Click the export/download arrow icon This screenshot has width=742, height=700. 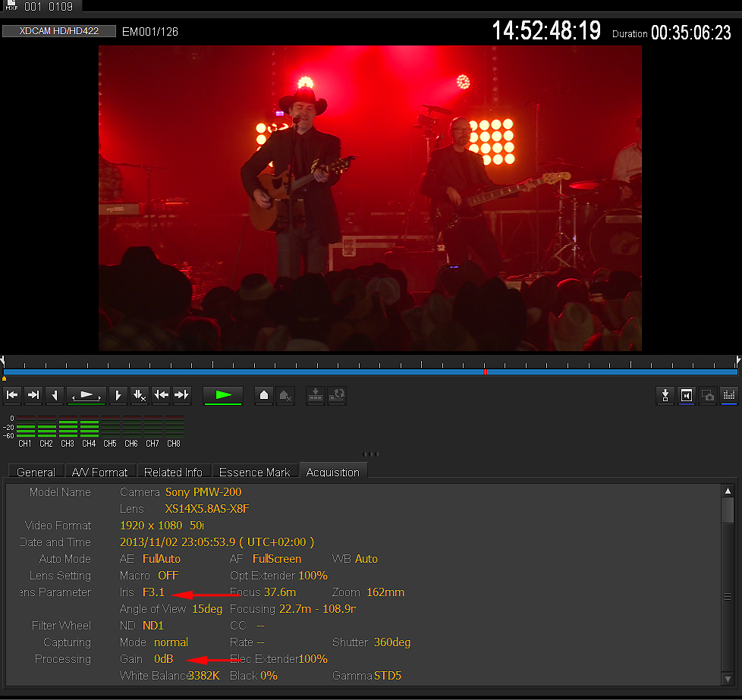tap(665, 395)
